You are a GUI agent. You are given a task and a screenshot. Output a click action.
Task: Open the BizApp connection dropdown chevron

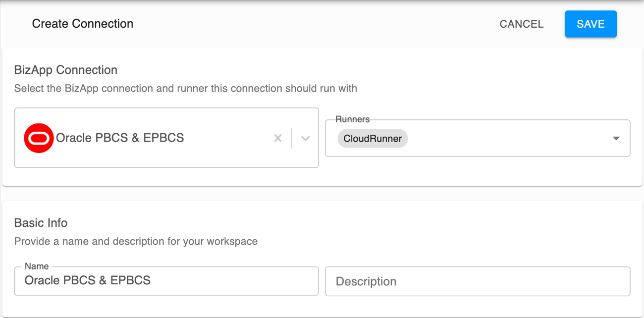[x=305, y=138]
